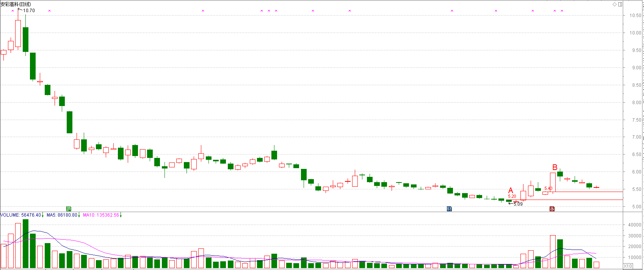644x270 pixels.
Task: Click the 10.50 price axis label
Action: pyautogui.click(x=636, y=16)
